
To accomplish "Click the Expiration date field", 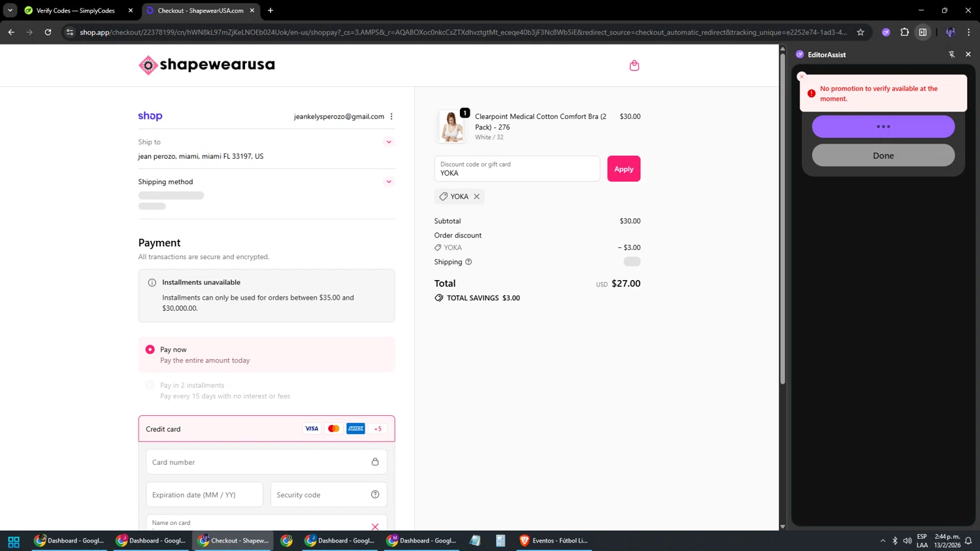I will point(204,495).
